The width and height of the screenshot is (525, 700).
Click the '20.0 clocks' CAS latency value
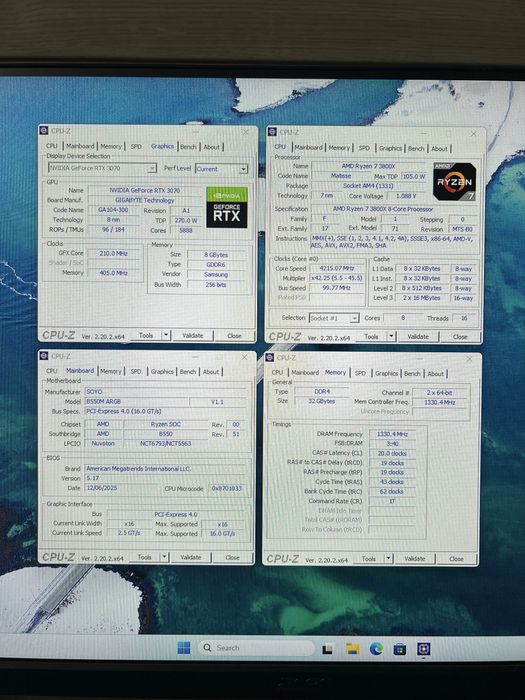pyautogui.click(x=392, y=453)
